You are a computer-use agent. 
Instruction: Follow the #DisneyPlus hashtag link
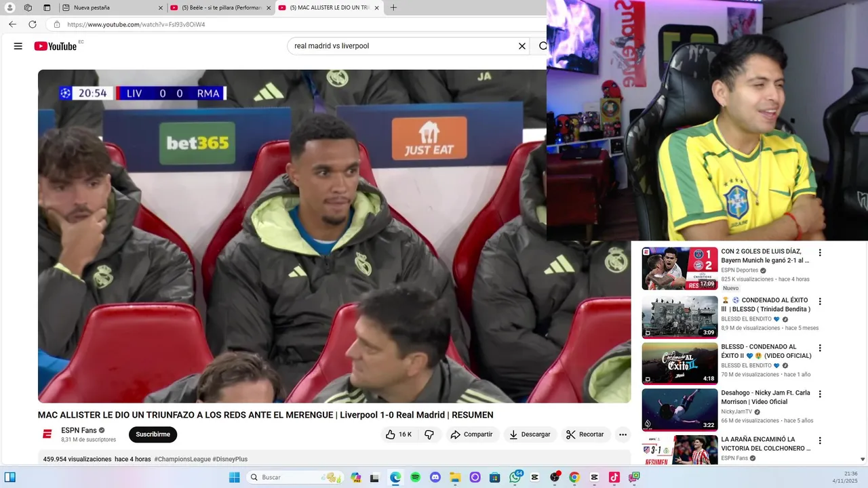[230, 459]
